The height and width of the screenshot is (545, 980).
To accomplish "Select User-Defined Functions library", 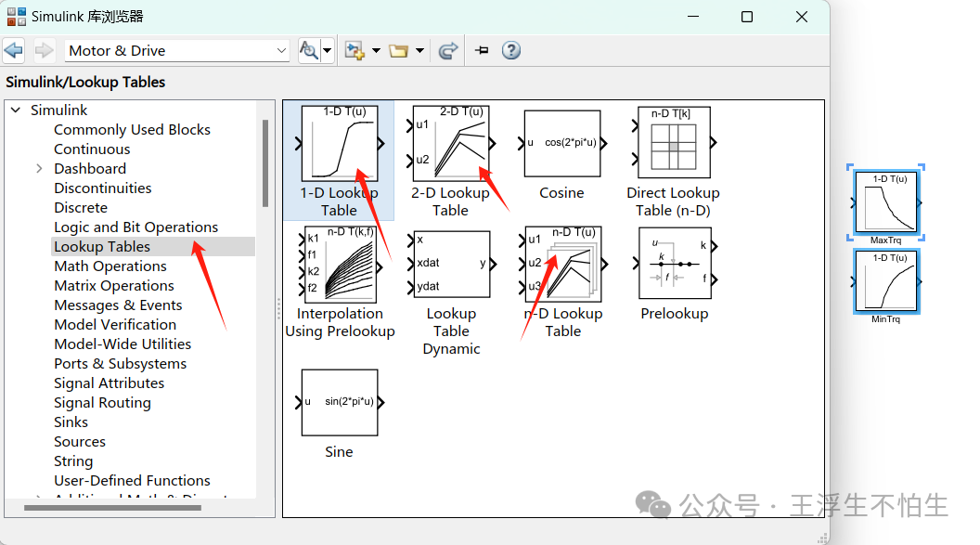I will (x=132, y=481).
